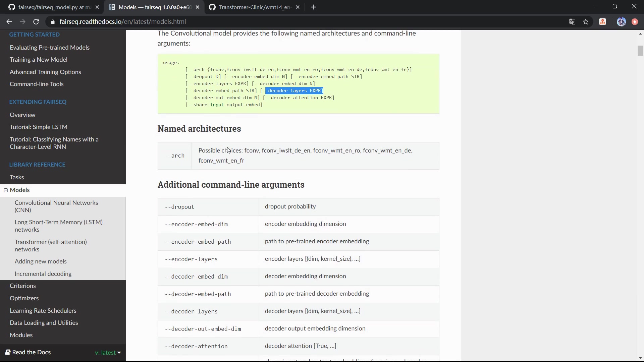Open the Chrome profile avatar menu
This screenshot has height=362, width=644.
pos(621,21)
